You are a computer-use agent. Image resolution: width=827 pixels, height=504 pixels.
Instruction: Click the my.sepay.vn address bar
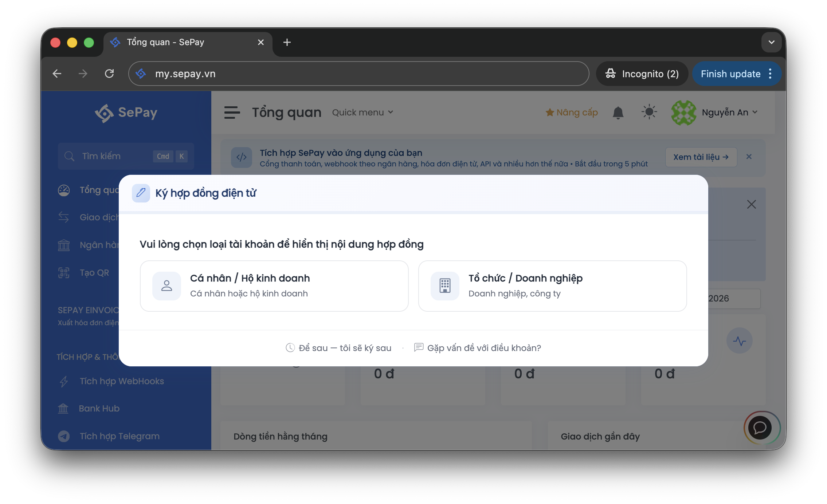pos(358,74)
